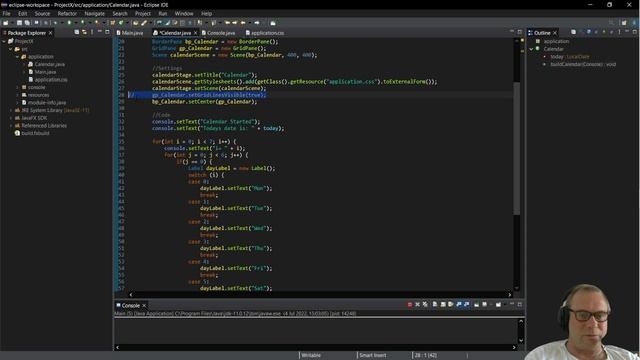640x360 pixels.
Task: Expand the JRE System Library node
Action: (11, 110)
